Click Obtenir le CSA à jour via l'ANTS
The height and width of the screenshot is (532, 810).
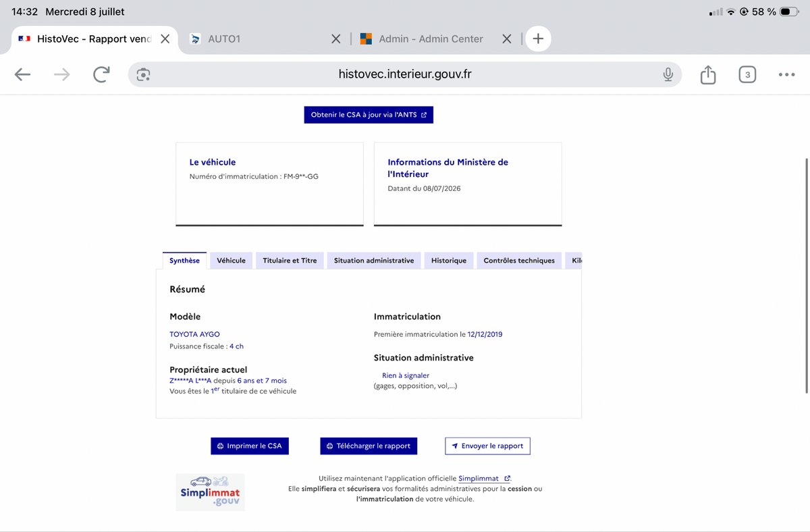pos(369,115)
